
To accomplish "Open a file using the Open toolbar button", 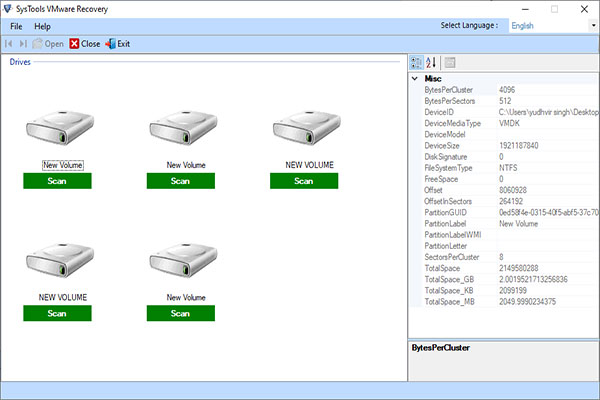I will click(48, 44).
